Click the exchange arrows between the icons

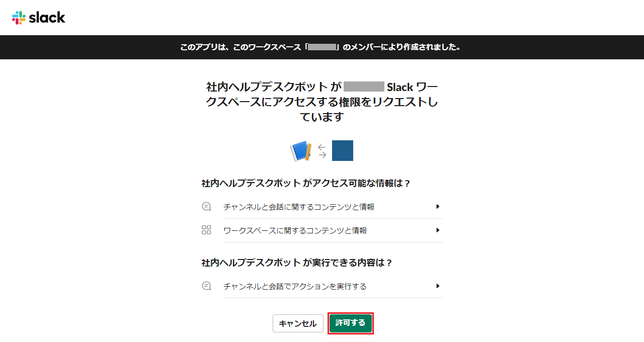click(322, 151)
